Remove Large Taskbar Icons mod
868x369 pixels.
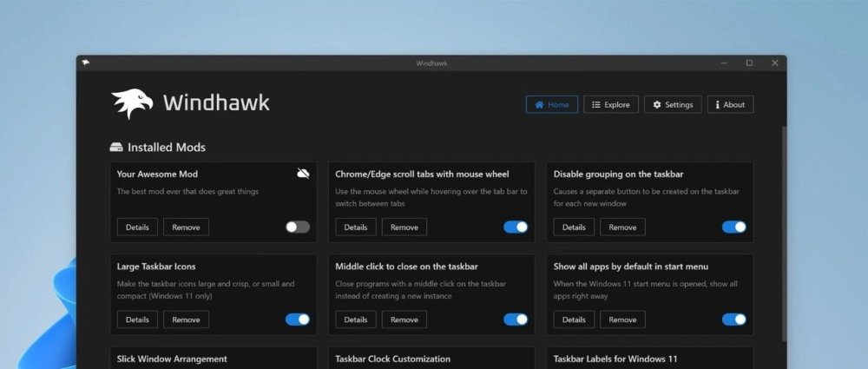[x=186, y=320]
